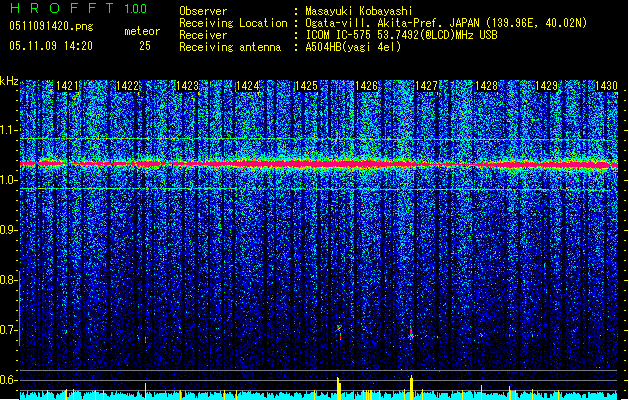The width and height of the screenshot is (629, 400).
Task: Click the 1425 time marker
Action: pyautogui.click(x=306, y=86)
